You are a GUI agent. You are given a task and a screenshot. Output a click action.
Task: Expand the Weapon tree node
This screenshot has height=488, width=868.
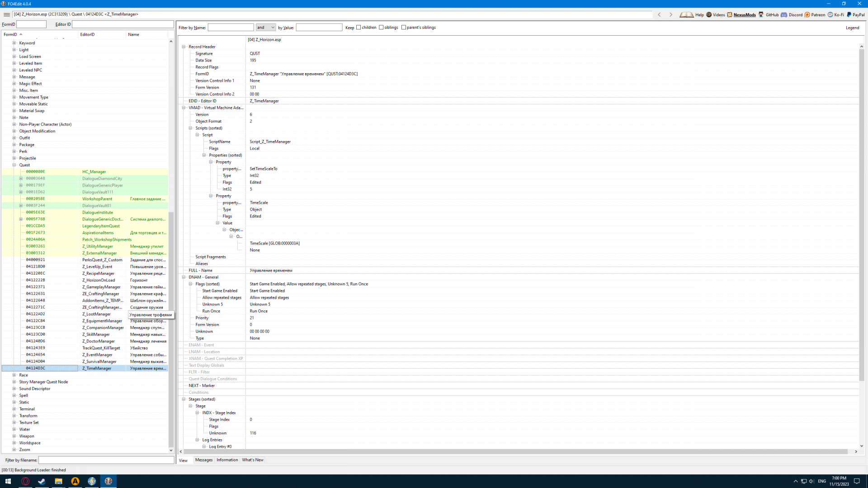coord(14,436)
